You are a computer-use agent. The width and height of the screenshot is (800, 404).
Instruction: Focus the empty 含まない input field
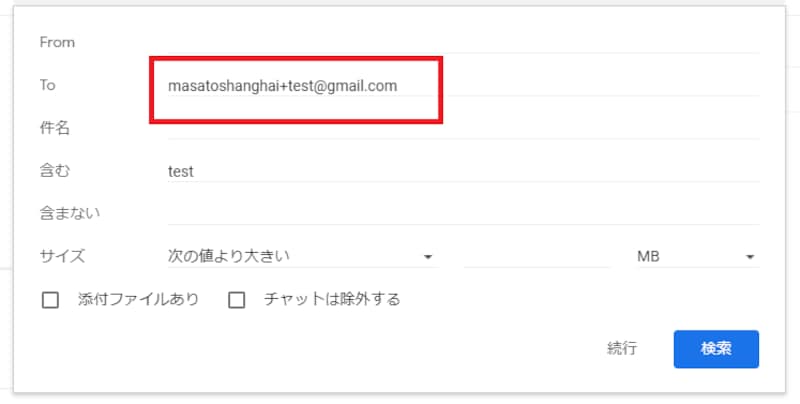463,214
